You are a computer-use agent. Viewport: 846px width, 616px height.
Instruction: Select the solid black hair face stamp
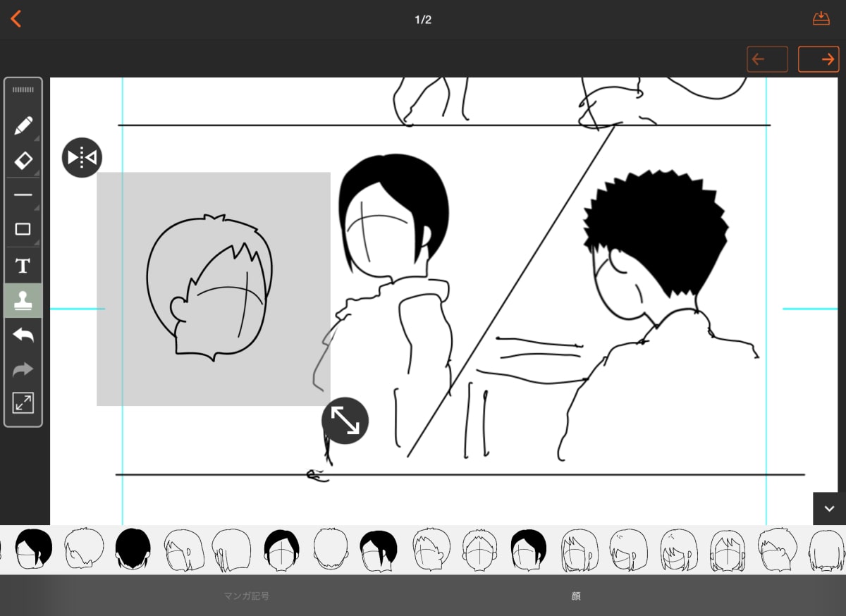click(x=133, y=549)
